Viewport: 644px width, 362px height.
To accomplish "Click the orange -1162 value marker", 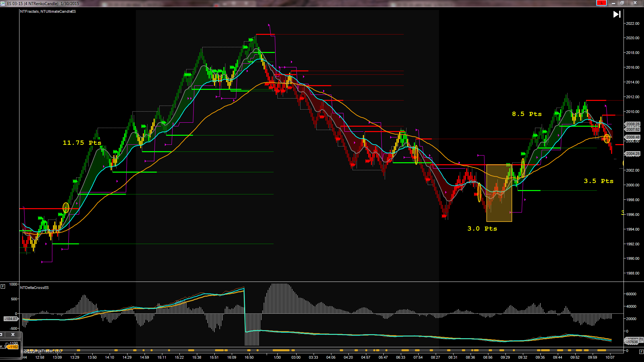I will tap(13, 347).
